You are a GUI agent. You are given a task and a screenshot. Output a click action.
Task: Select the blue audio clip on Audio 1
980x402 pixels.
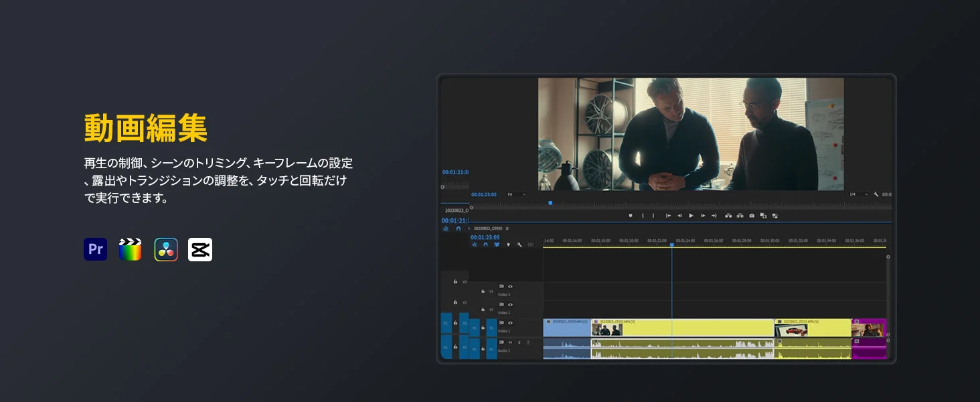(566, 348)
